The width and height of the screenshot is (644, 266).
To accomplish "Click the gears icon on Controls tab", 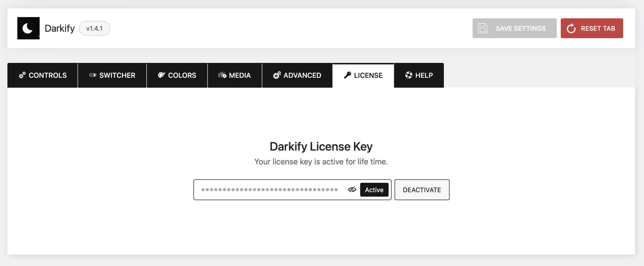I will [22, 75].
